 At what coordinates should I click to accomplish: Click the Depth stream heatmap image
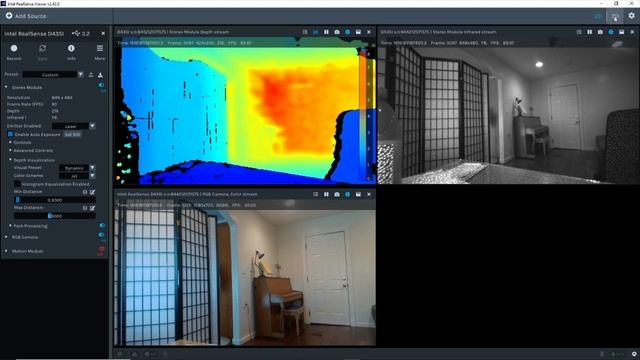tap(245, 110)
